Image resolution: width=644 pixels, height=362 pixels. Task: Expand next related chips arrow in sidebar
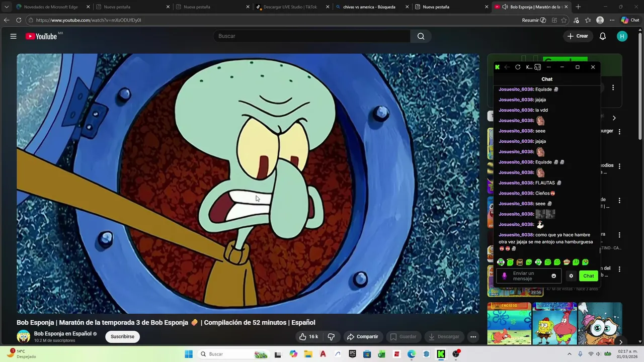(x=614, y=118)
